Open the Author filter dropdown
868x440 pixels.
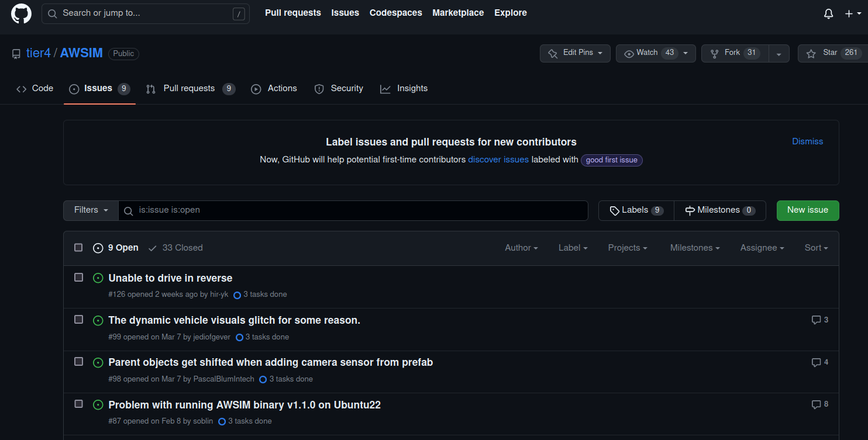pos(521,248)
